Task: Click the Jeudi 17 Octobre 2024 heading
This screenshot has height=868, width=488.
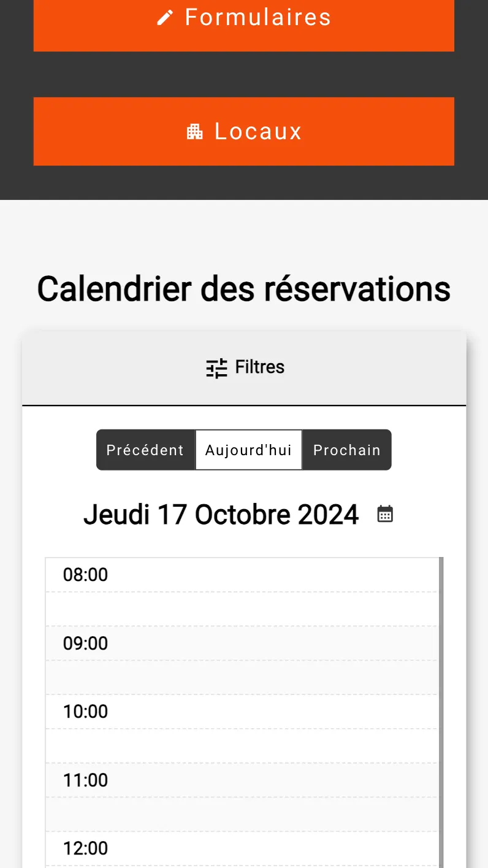Action: [221, 514]
